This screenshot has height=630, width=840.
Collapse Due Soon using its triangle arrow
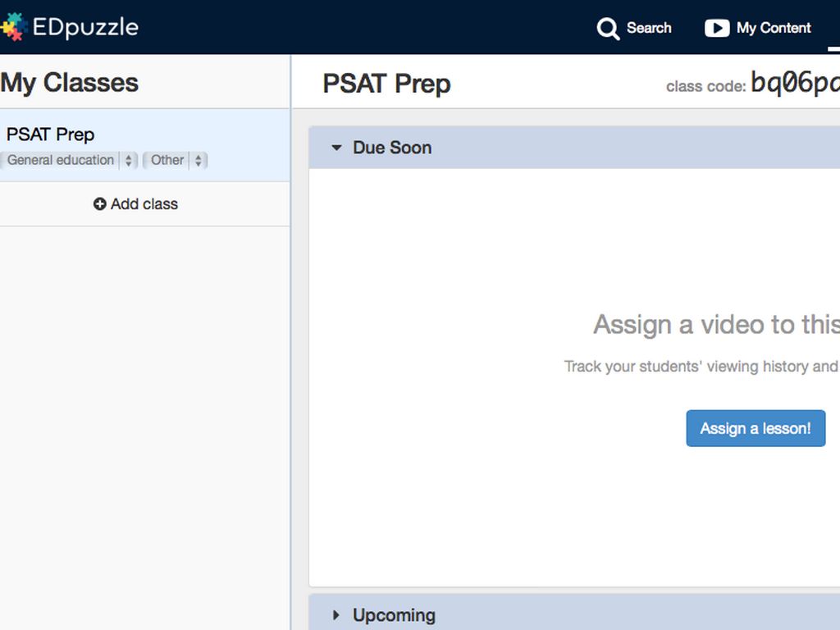336,148
